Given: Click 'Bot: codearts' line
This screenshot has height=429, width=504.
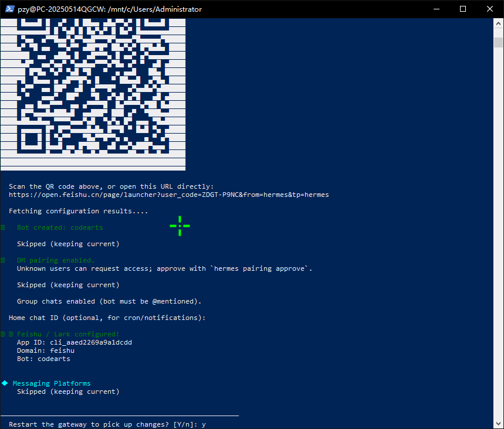Looking at the screenshot, I should tap(43, 359).
